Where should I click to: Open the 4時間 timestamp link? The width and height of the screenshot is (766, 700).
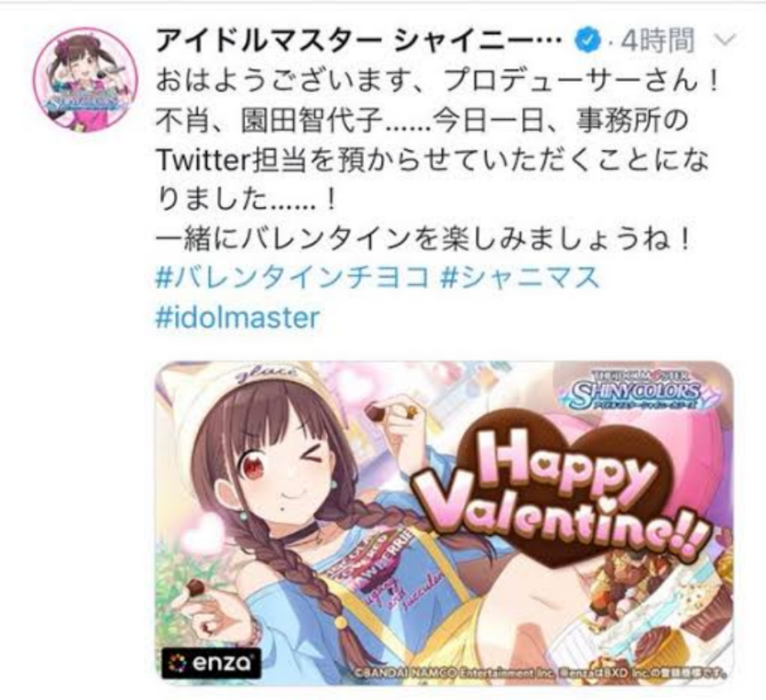point(656,41)
